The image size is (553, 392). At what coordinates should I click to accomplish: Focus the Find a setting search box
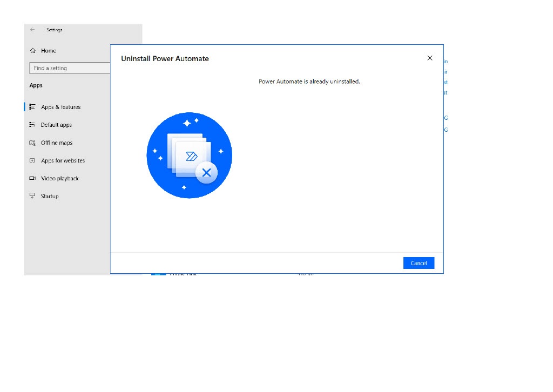click(x=70, y=68)
